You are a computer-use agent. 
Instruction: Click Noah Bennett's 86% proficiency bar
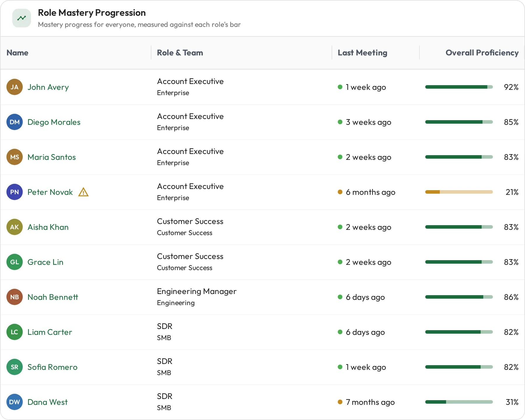(x=459, y=297)
